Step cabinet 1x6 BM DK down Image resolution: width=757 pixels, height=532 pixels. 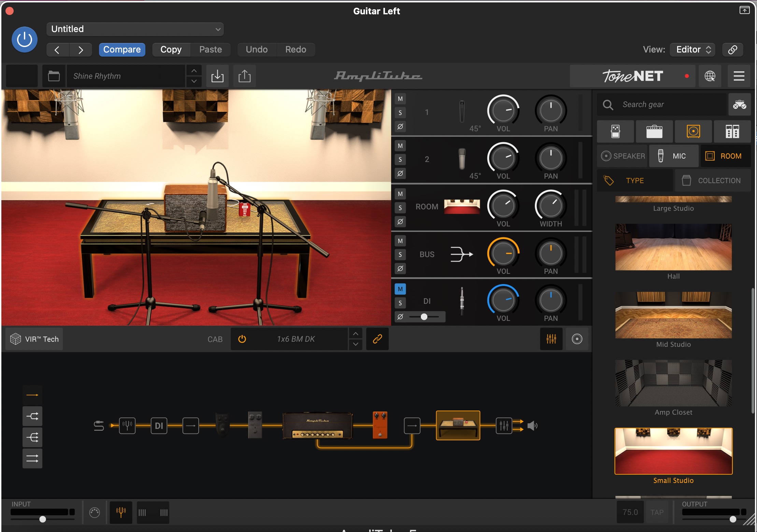coord(356,344)
